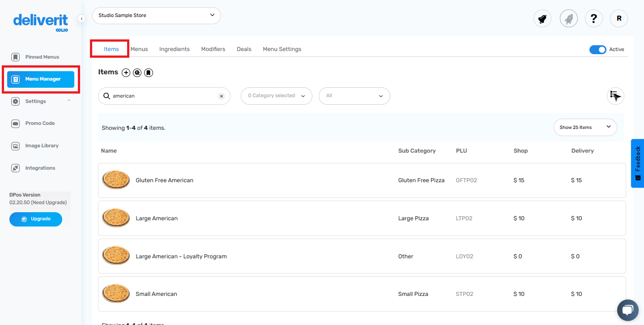644x325 pixels.
Task: Open the item settings gear icon
Action: [137, 73]
